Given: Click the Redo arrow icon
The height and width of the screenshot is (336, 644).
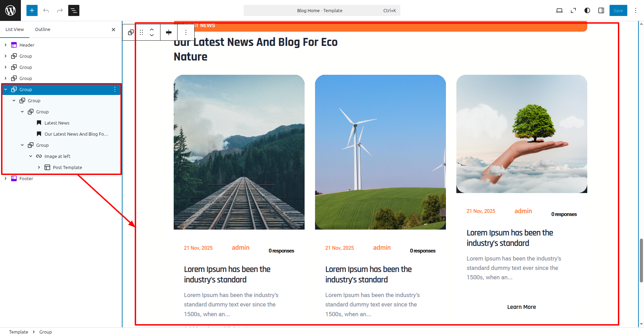Looking at the screenshot, I should [x=60, y=10].
